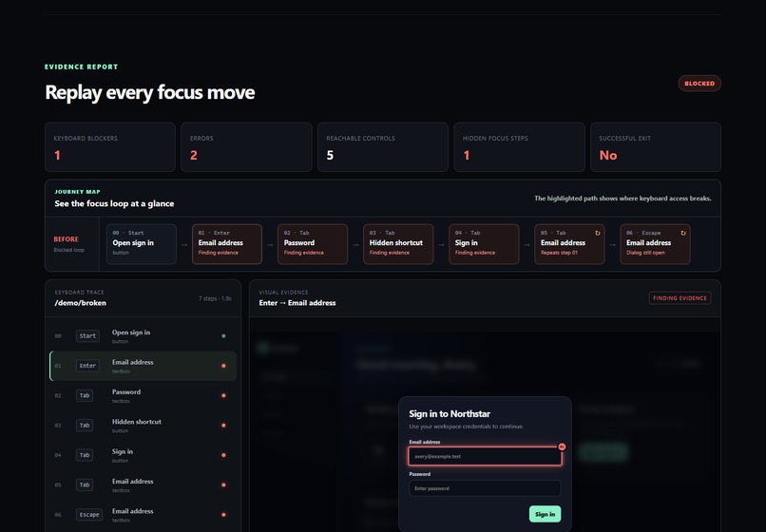Viewport: 766px width, 532px height.
Task: Click red status dot on trace row 04
Action: 223,455
